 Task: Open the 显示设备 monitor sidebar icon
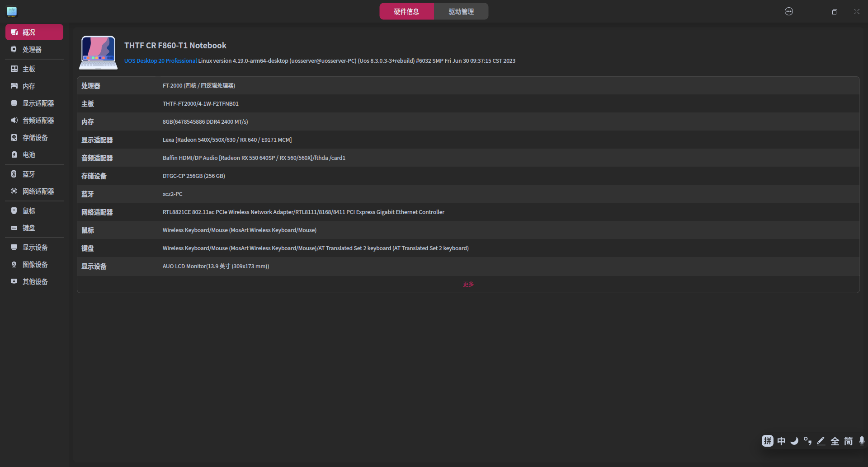point(14,248)
